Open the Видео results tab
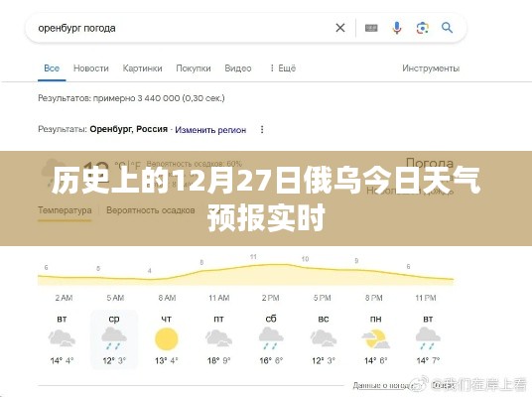Image resolution: width=532 pixels, height=397 pixels. click(238, 68)
